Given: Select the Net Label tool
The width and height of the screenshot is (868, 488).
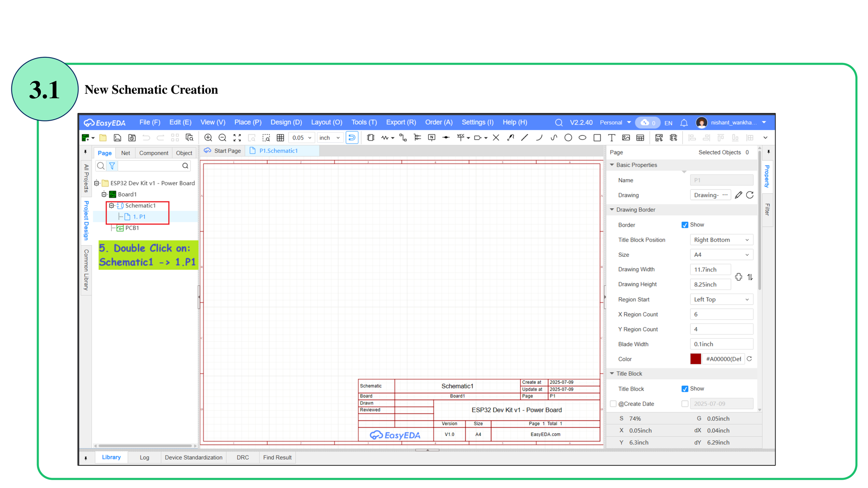Looking at the screenshot, I should click(432, 138).
